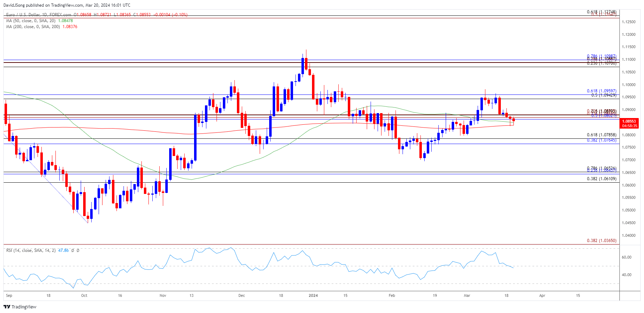Screen dimensions: 644x313
Task: Click the MA 50 value 1.08478
Action: coord(65,21)
